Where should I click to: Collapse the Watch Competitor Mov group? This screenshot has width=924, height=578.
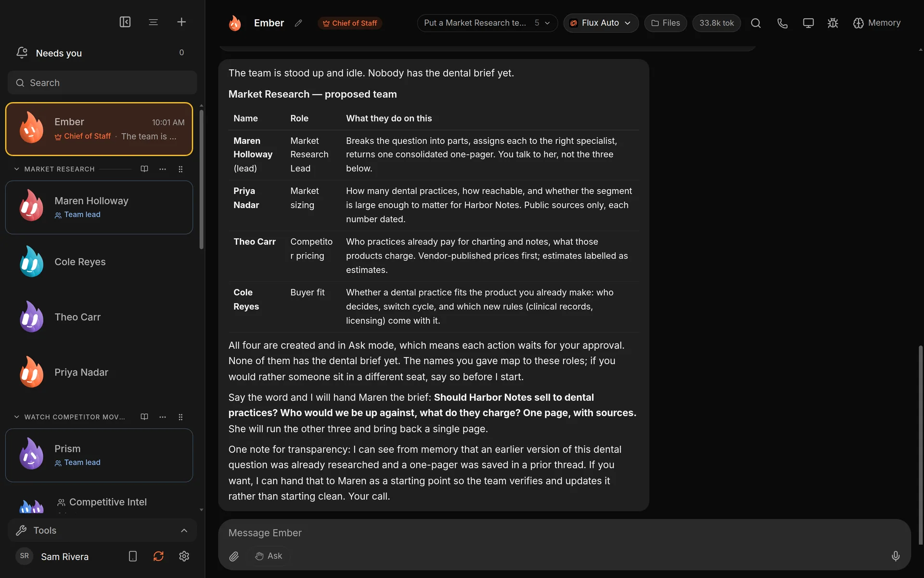[x=16, y=417]
